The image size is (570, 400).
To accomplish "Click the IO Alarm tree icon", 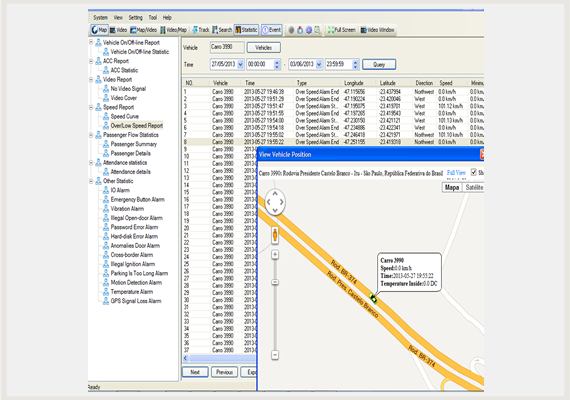I will pos(106,190).
